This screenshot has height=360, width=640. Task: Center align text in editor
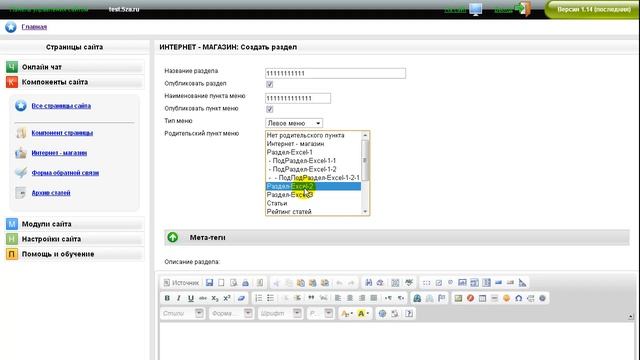click(x=350, y=298)
